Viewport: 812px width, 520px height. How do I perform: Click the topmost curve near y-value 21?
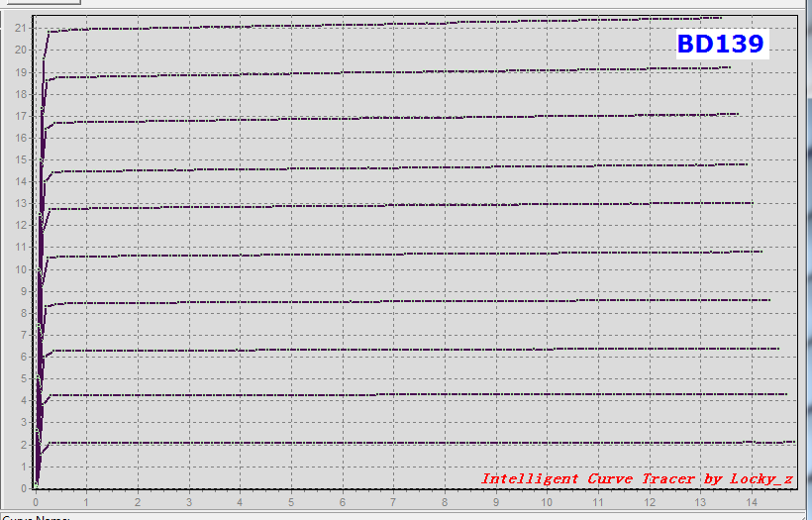coord(383,24)
